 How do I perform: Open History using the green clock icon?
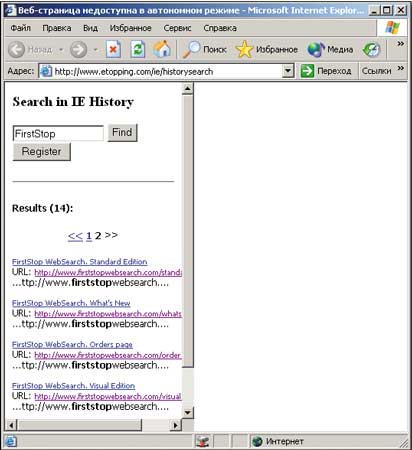tap(371, 50)
